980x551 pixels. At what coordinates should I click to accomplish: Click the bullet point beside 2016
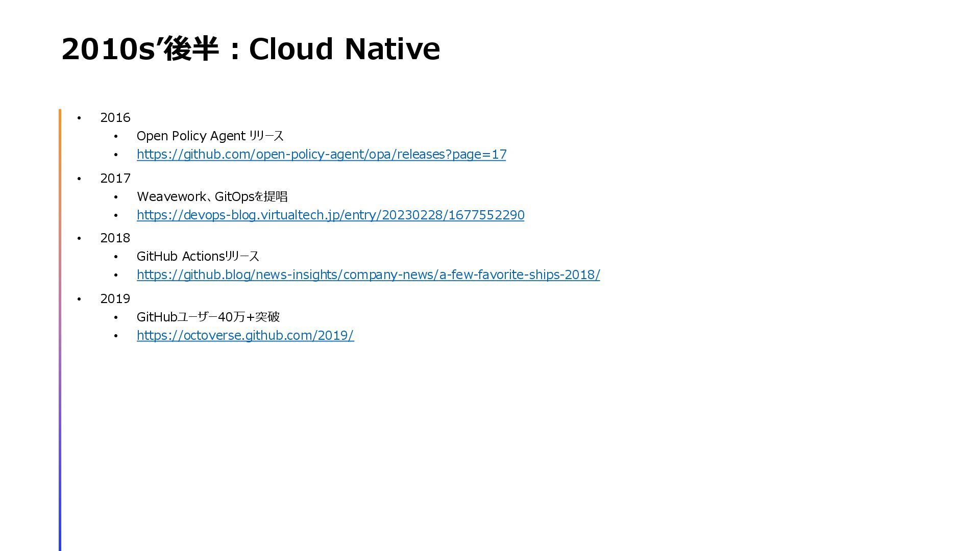click(x=79, y=118)
